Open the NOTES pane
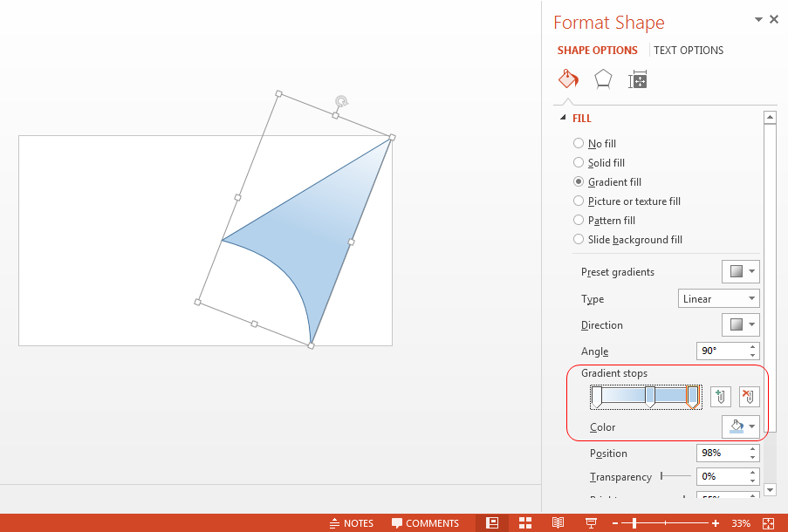This screenshot has height=532, width=788. pyautogui.click(x=352, y=523)
